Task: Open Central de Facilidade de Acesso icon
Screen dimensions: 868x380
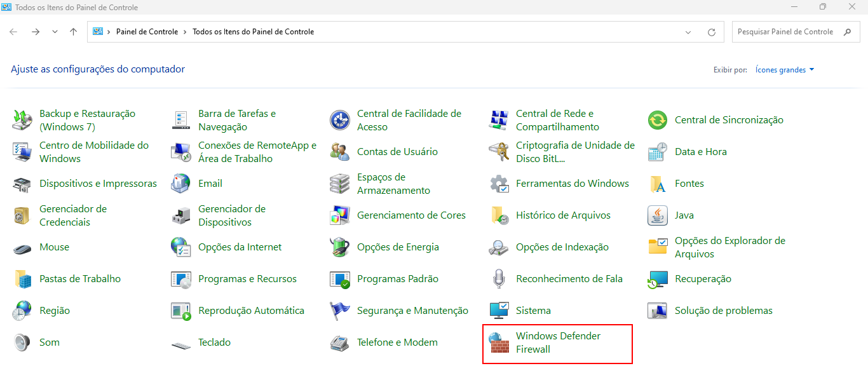Action: coord(340,119)
